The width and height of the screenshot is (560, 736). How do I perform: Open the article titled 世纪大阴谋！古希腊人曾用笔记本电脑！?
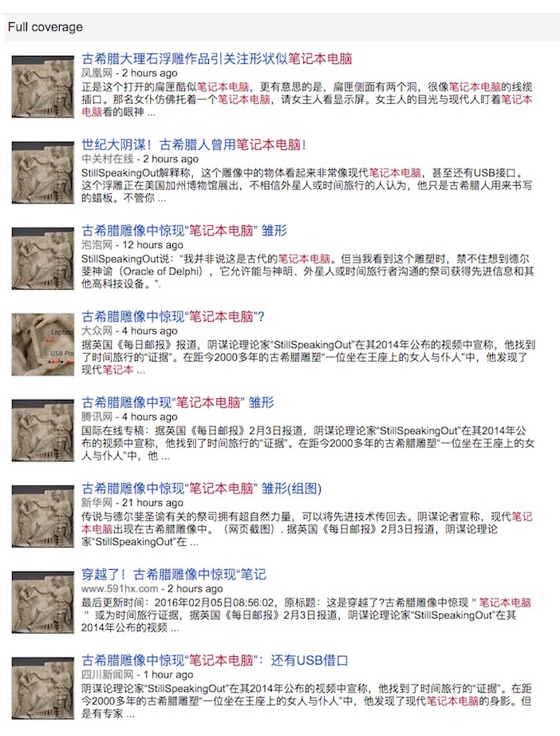194,144
